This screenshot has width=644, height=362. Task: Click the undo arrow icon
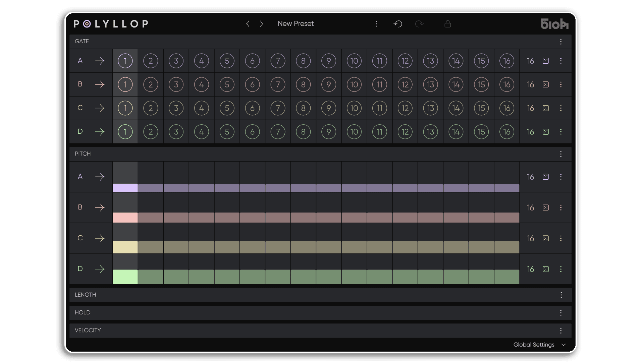tap(398, 24)
